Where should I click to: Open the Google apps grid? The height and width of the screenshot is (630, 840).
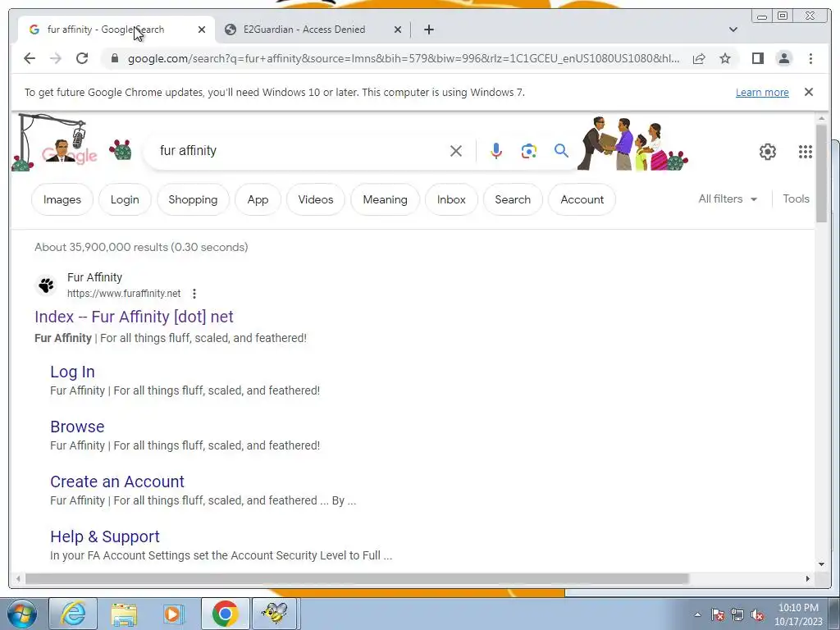806,152
